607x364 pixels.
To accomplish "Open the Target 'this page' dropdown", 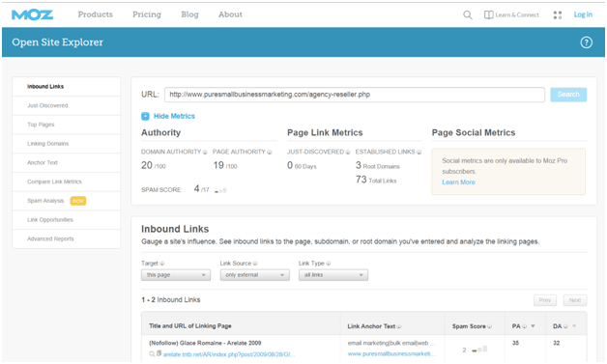I will click(176, 275).
